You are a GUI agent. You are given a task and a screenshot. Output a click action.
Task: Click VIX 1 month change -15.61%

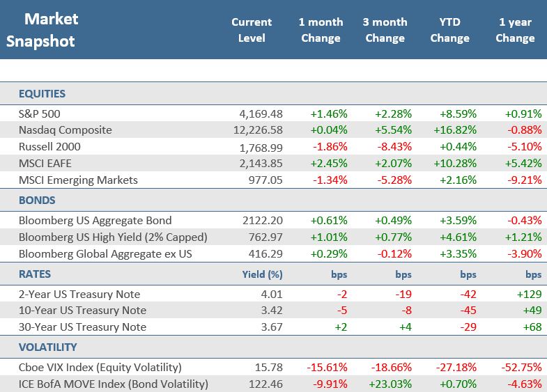point(327,368)
